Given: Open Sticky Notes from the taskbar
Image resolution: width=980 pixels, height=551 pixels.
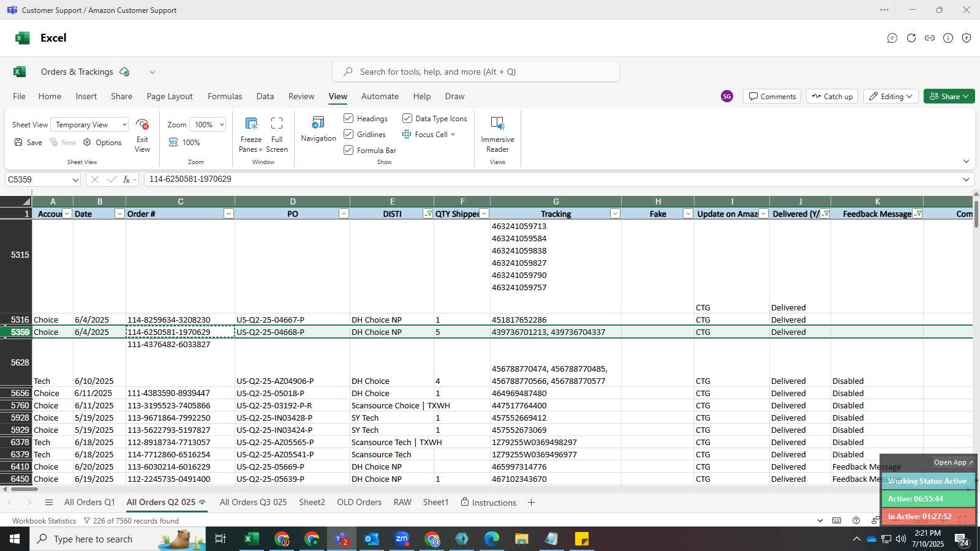Looking at the screenshot, I should pyautogui.click(x=582, y=539).
